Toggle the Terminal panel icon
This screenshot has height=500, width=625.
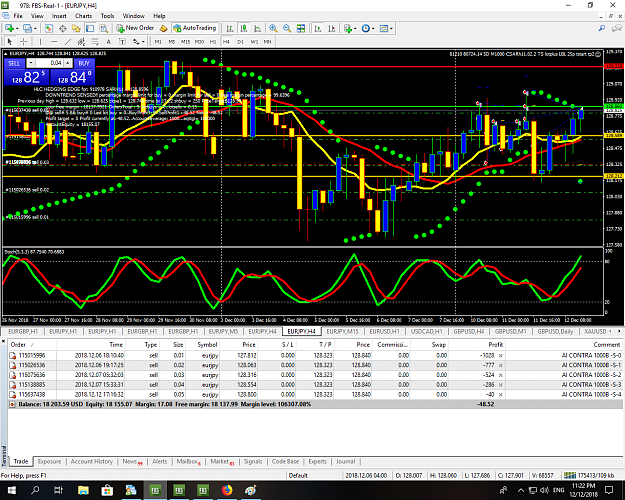[x=90, y=28]
